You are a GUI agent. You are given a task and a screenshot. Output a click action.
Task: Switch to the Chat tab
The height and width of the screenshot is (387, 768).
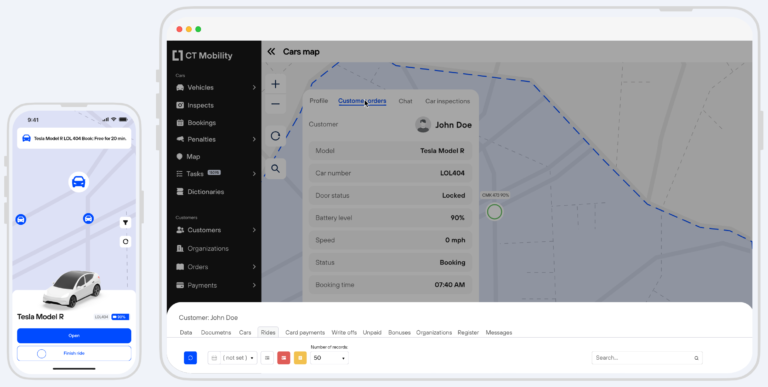[x=405, y=101]
